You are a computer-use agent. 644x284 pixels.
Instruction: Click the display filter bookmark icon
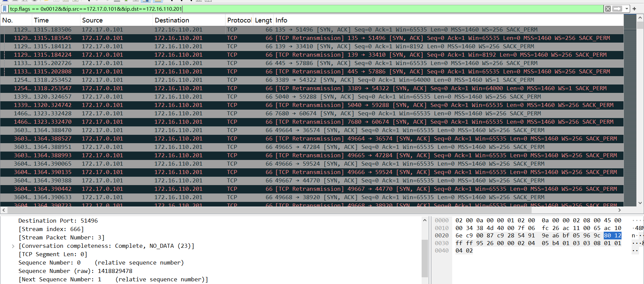click(x=5, y=9)
